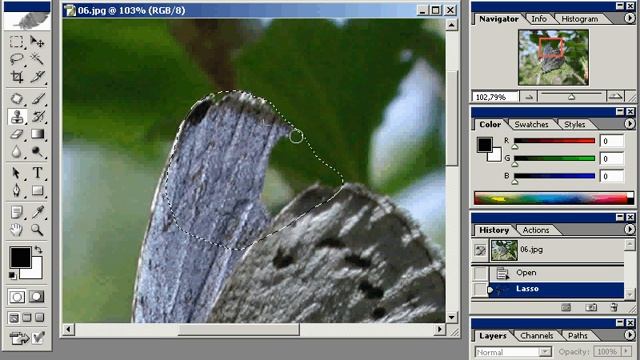Select the Rectangular Marquee tool
The image size is (640, 360).
coord(16,42)
